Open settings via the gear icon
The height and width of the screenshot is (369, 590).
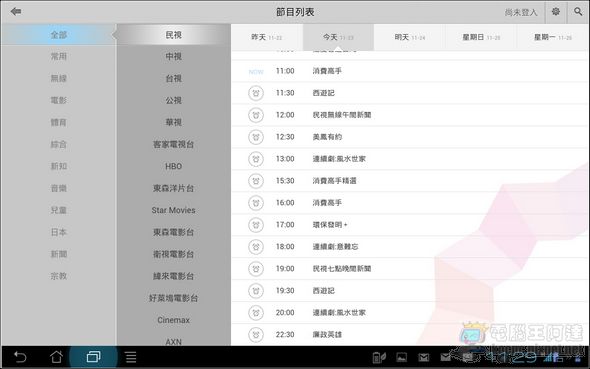click(555, 12)
